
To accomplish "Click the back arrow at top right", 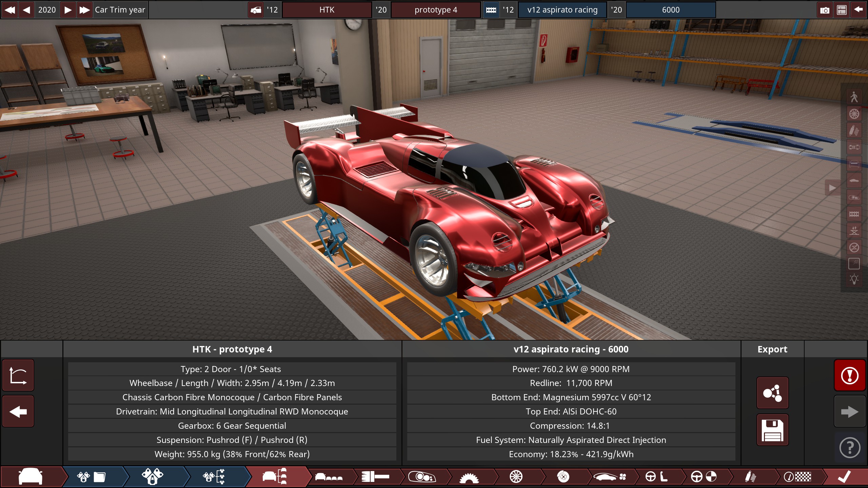I will point(858,10).
